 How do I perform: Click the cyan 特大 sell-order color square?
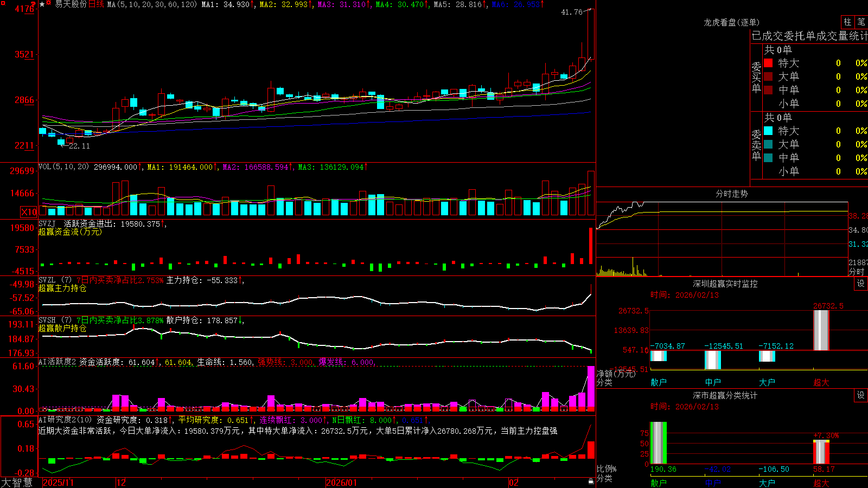pos(768,131)
